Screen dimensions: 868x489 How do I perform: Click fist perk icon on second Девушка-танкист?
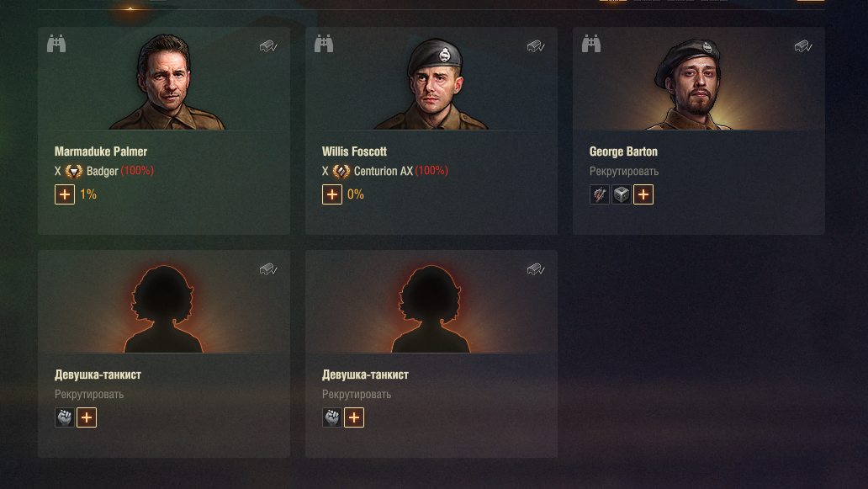[x=332, y=417]
